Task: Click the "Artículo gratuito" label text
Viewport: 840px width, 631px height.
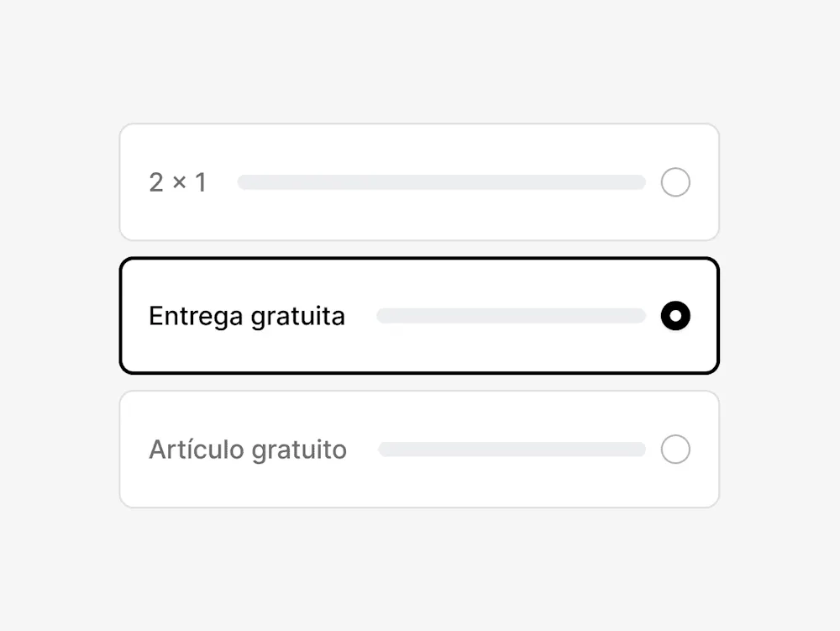Action: 248,450
